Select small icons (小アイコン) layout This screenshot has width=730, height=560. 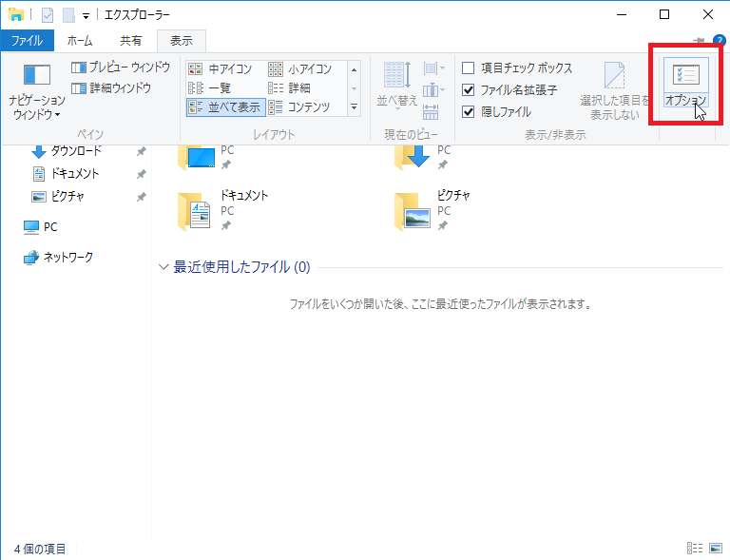[x=300, y=68]
